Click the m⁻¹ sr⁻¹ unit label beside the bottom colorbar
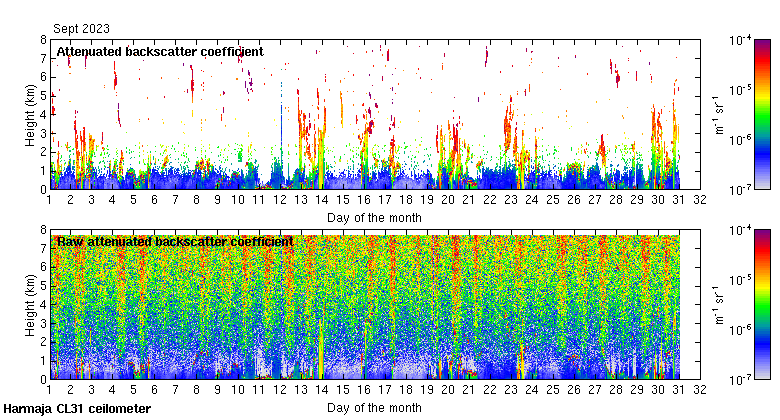Viewport: 780px width, 420px height. click(x=719, y=305)
